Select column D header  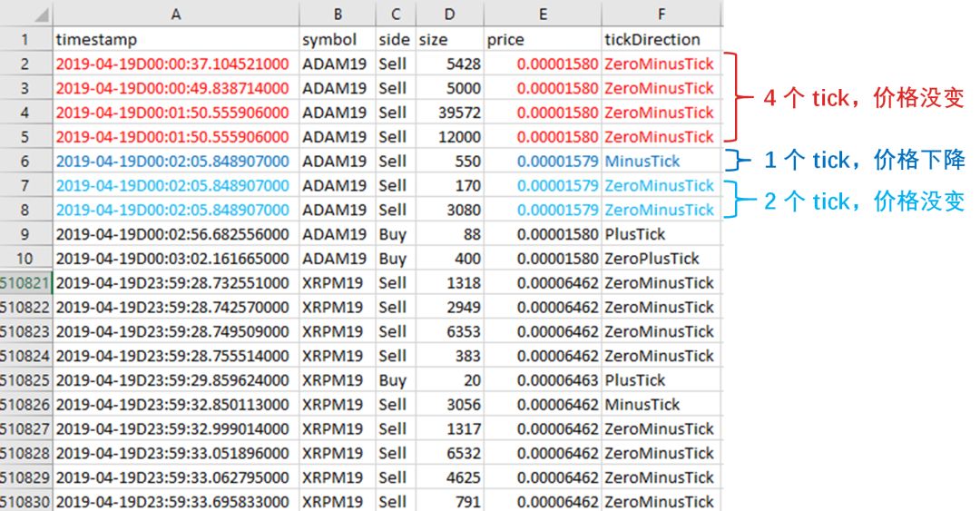pos(450,14)
